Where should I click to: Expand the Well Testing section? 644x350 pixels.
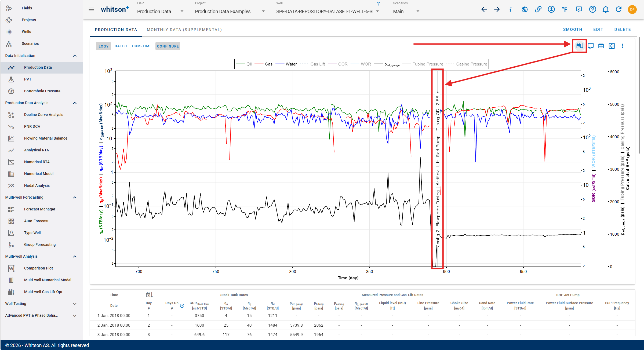[x=75, y=304]
